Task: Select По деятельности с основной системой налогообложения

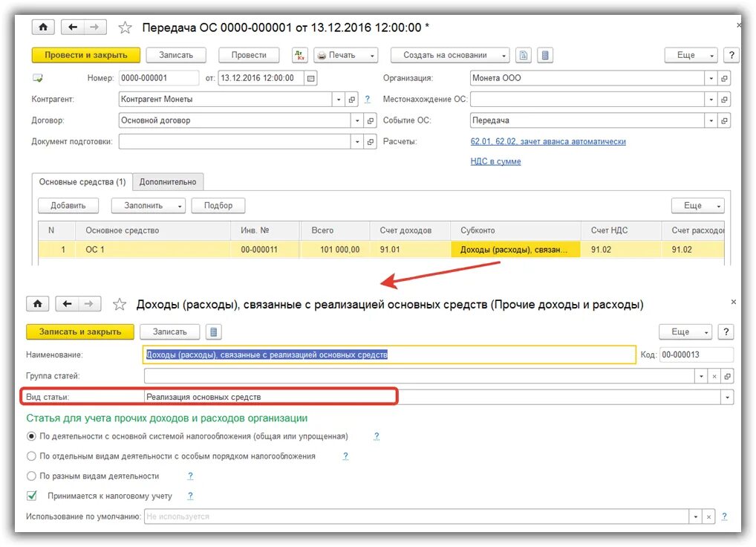Action: (x=31, y=436)
